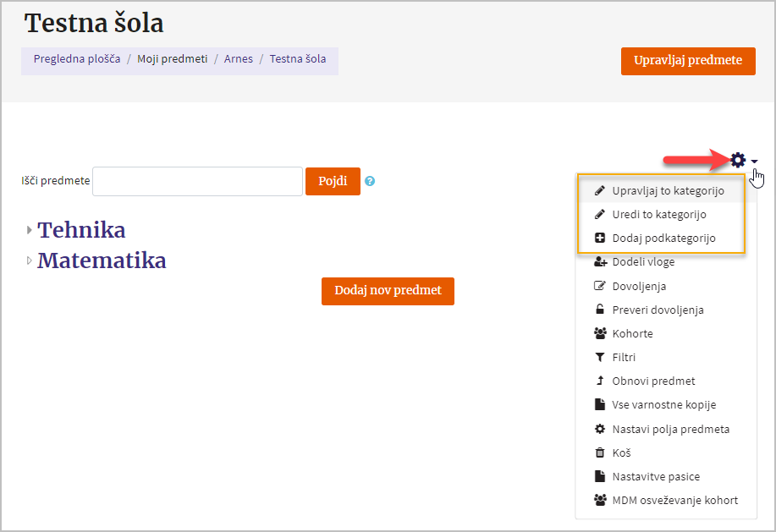Viewport: 776px width, 532px height.
Task: Click the padlock icon beside Preveri dovoljenja
Action: [x=600, y=310]
